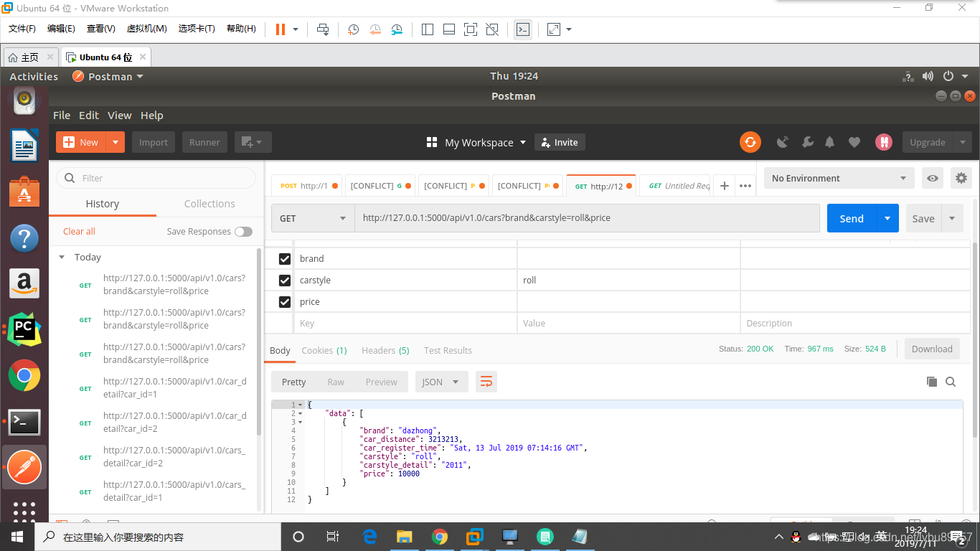This screenshot has width=980, height=551.
Task: Copy the response body to clipboard icon
Action: pyautogui.click(x=932, y=382)
